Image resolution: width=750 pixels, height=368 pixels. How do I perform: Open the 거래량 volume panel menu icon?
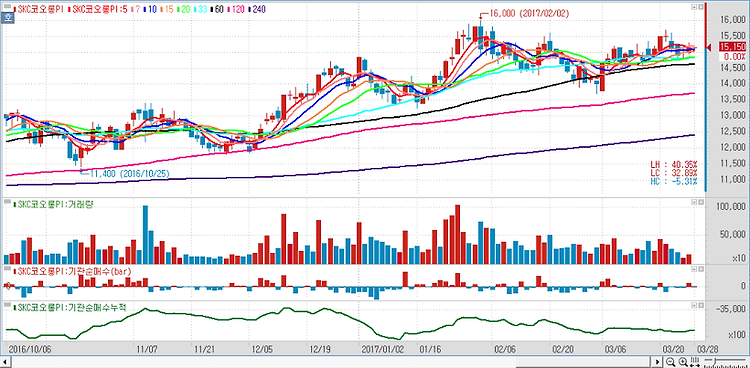pyautogui.click(x=7, y=202)
